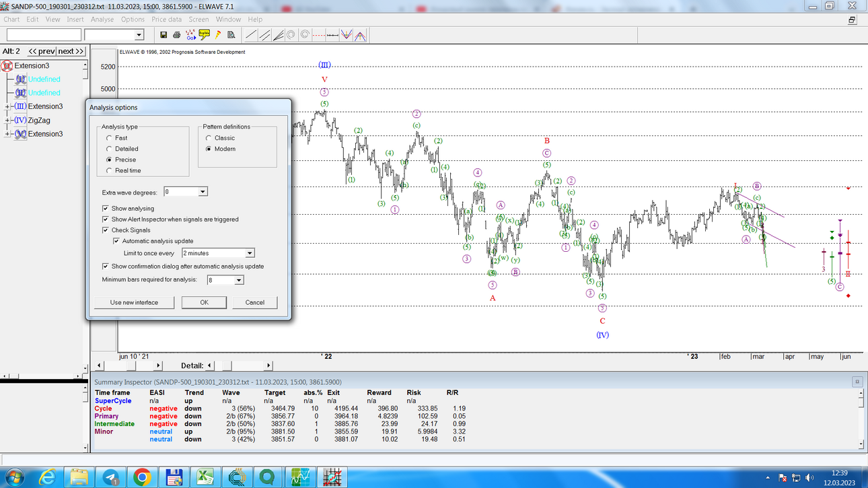Screen dimensions: 868x488
Task: Open Excel from the taskbar
Action: tap(206, 477)
